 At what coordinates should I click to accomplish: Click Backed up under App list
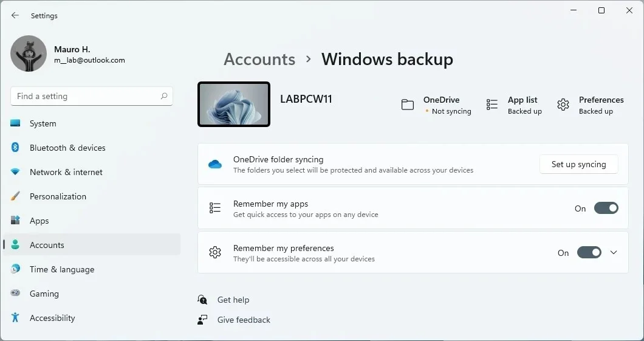(525, 111)
